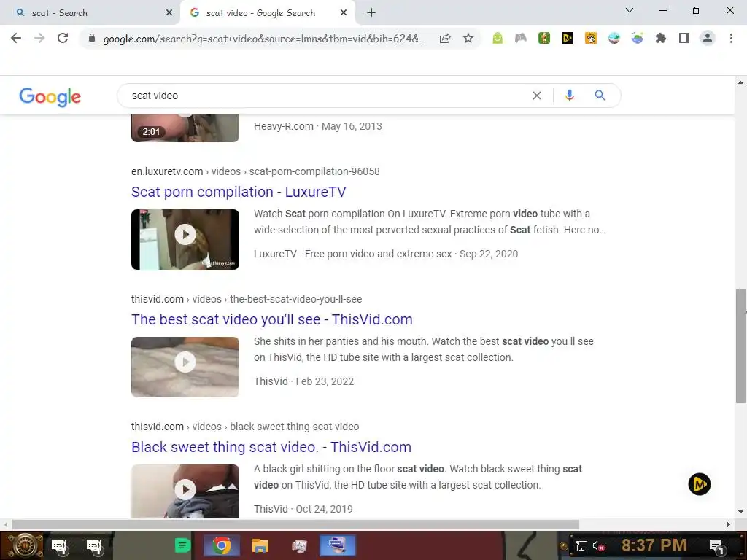This screenshot has width=747, height=560.
Task: Click the horizontal scrollbar right arrow
Action: (x=729, y=525)
